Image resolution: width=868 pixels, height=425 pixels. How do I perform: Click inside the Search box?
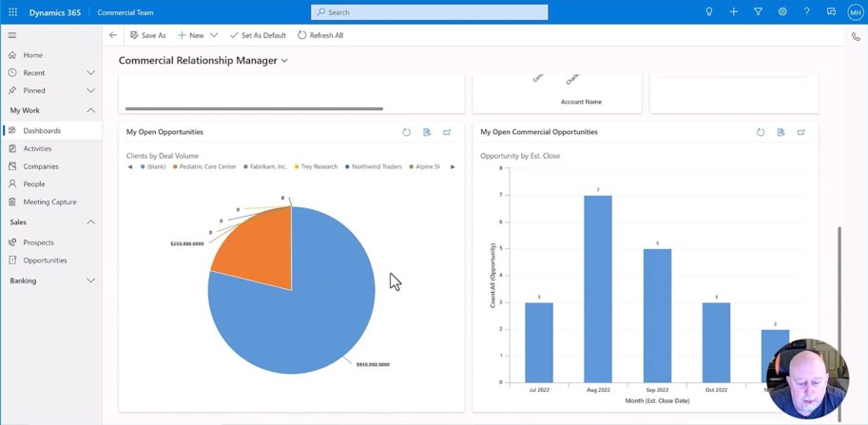tap(430, 12)
